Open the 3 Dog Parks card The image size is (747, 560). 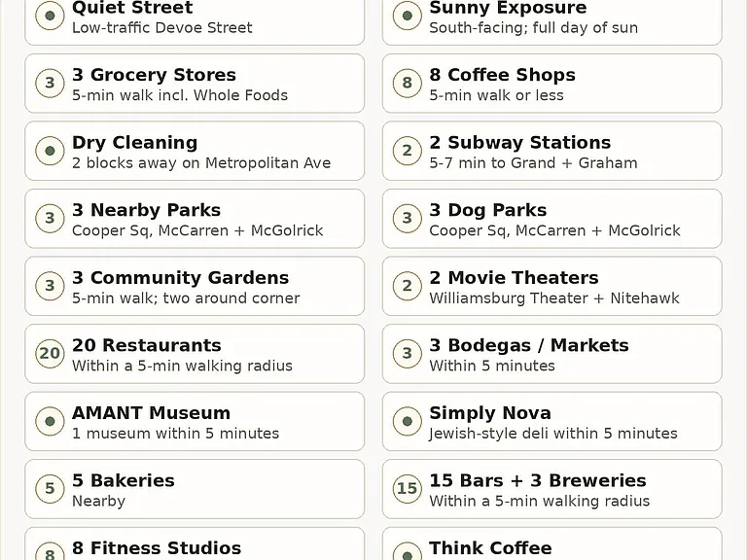pos(551,219)
